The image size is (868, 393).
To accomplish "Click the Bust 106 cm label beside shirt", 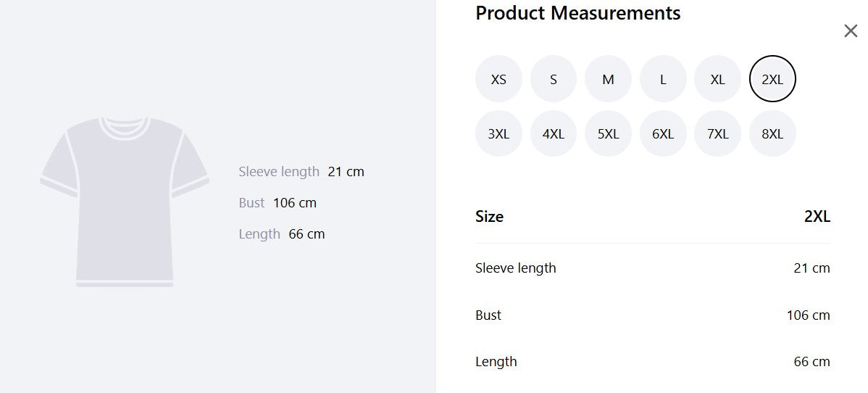I will (277, 203).
